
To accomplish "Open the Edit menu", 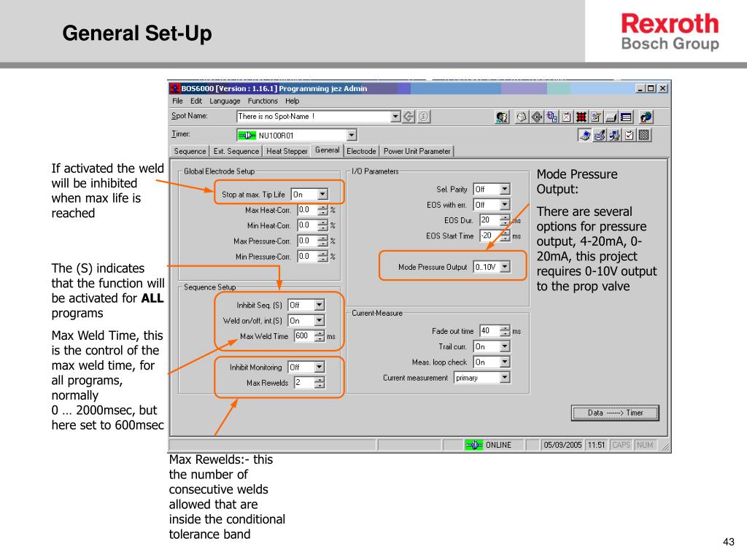I will (196, 101).
